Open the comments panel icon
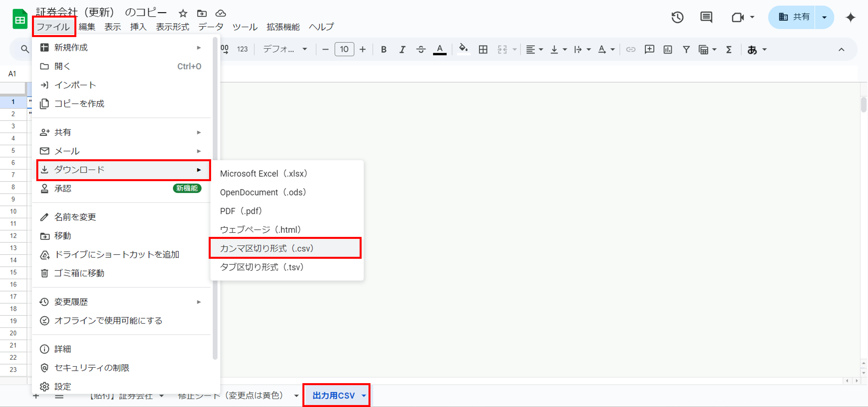 coord(706,18)
